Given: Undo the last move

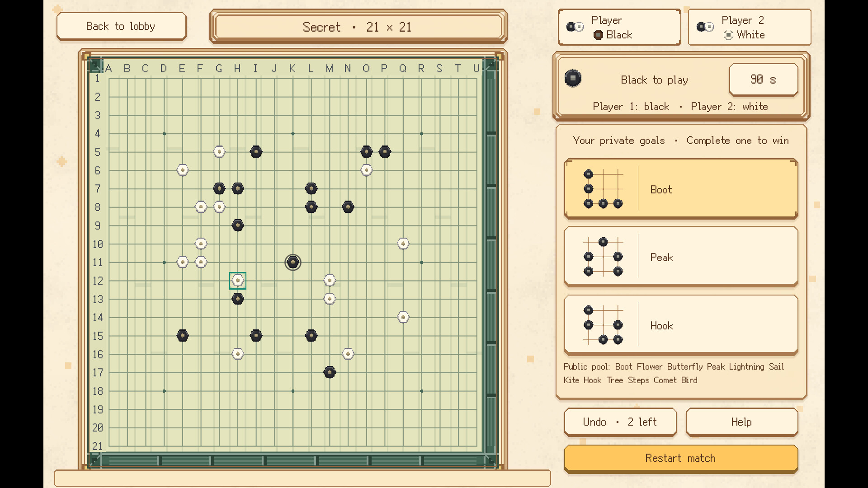Looking at the screenshot, I should pyautogui.click(x=620, y=422).
